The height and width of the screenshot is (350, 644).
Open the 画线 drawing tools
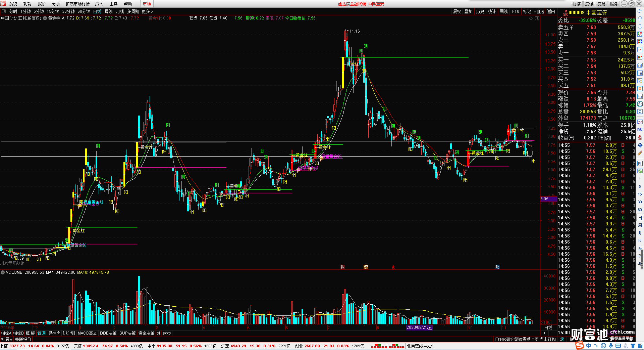[503, 11]
